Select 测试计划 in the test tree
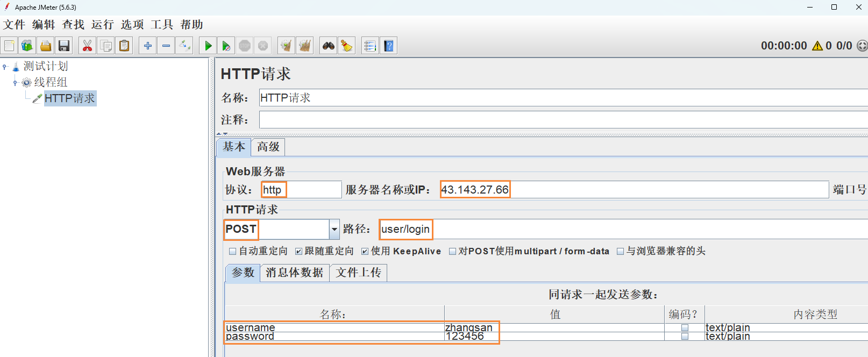The width and height of the screenshot is (868, 357). (x=46, y=66)
